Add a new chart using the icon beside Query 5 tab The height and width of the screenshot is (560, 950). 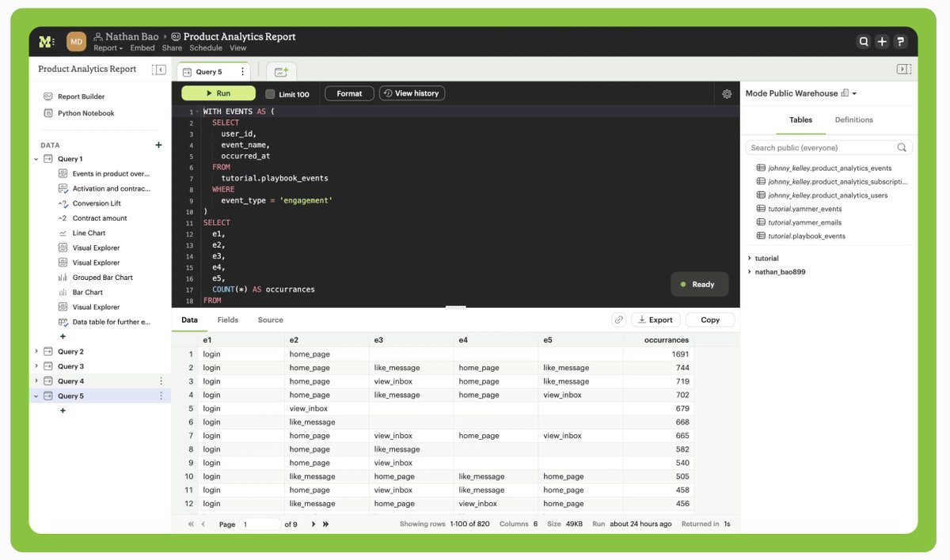[281, 71]
